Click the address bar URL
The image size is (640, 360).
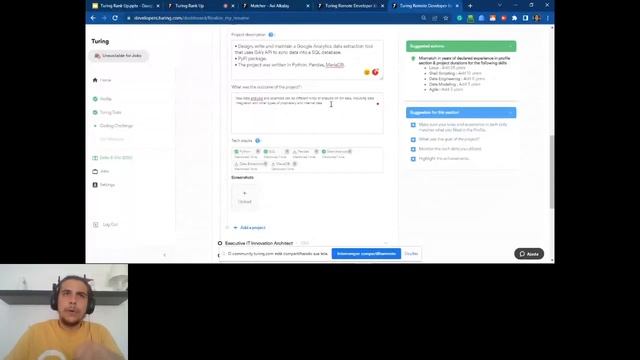[191, 18]
